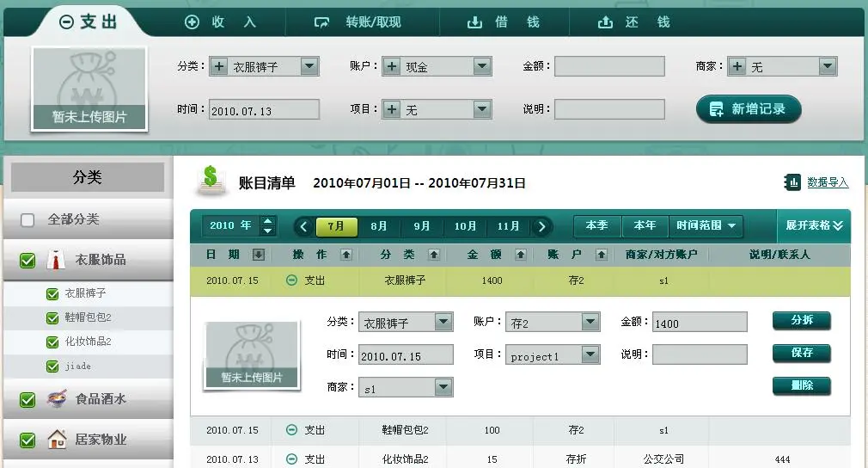Image resolution: width=868 pixels, height=468 pixels.
Task: Click top 金额 input field
Action: point(609,66)
